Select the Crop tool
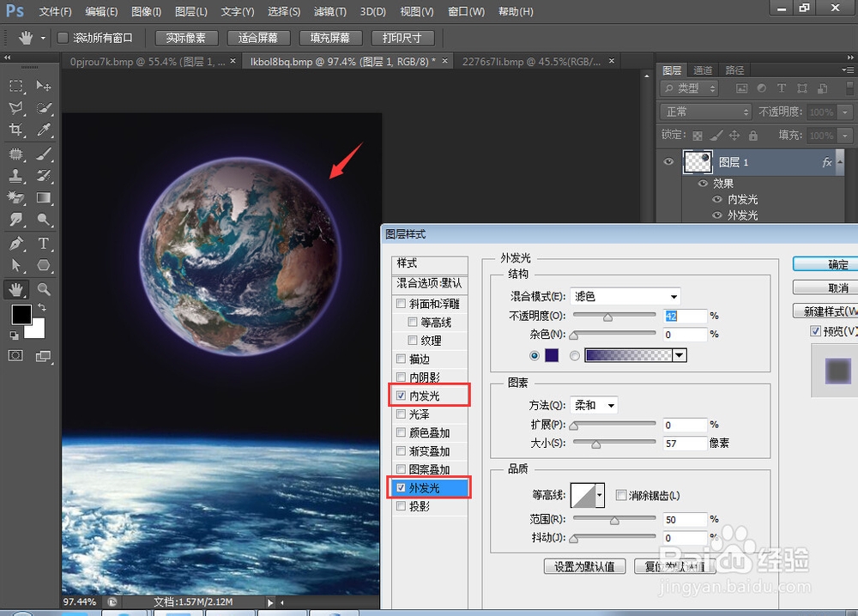 15,130
